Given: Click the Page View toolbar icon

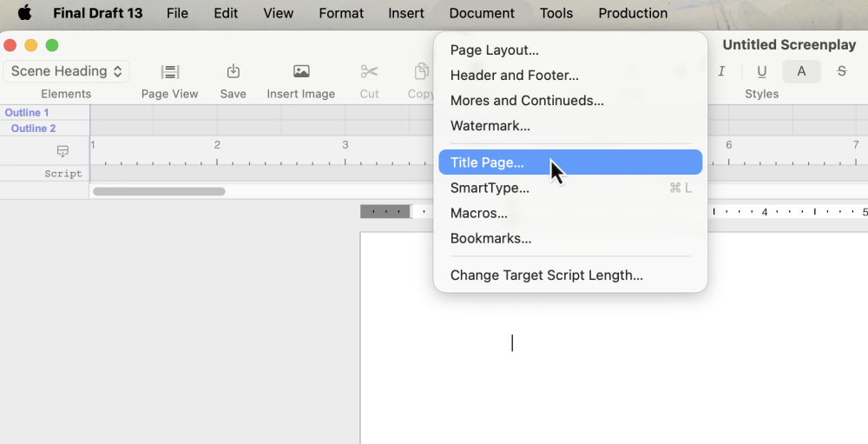Looking at the screenshot, I should (x=170, y=71).
